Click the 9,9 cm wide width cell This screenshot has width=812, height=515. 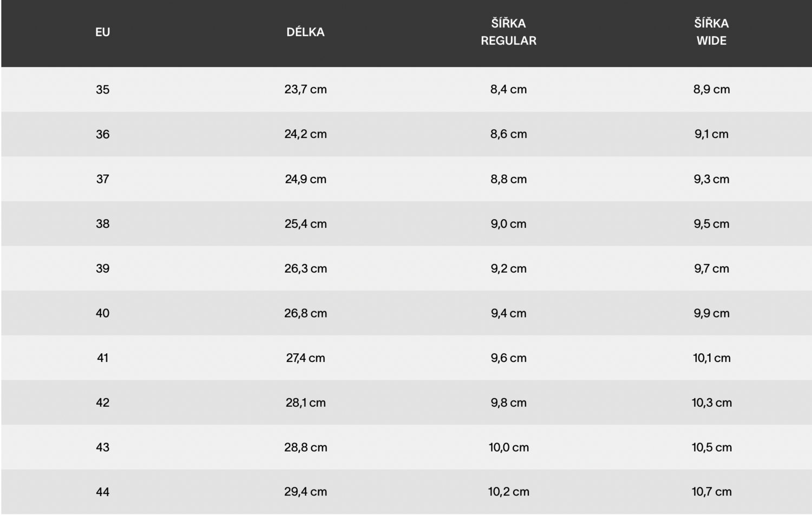pyautogui.click(x=711, y=313)
